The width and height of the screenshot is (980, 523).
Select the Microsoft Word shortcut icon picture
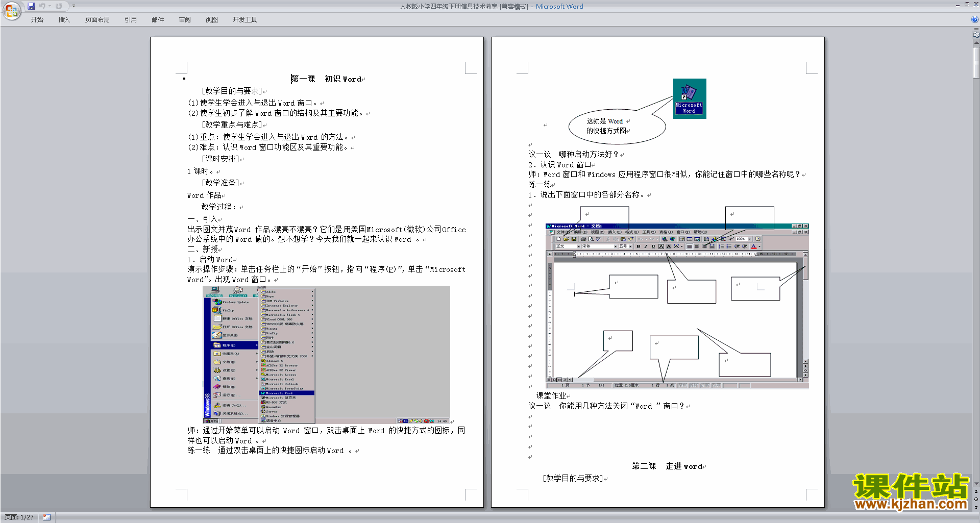point(690,98)
